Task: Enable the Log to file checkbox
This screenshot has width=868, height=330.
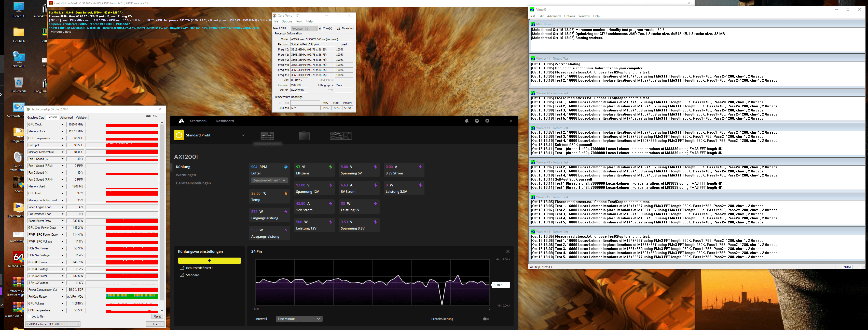Action: (x=30, y=316)
